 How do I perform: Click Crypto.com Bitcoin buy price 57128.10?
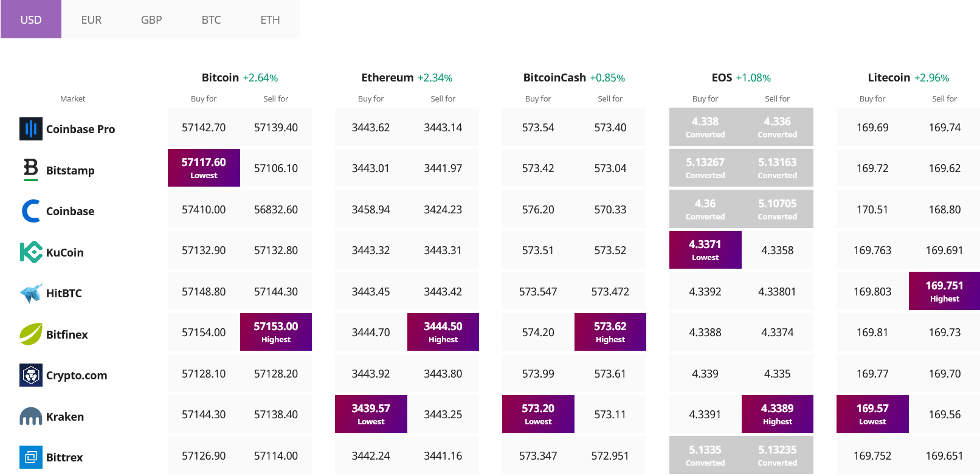point(204,374)
